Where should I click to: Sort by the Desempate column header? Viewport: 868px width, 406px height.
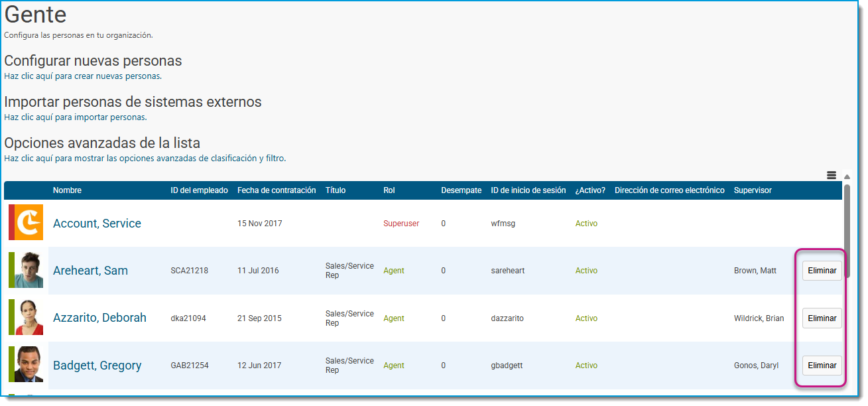click(461, 190)
